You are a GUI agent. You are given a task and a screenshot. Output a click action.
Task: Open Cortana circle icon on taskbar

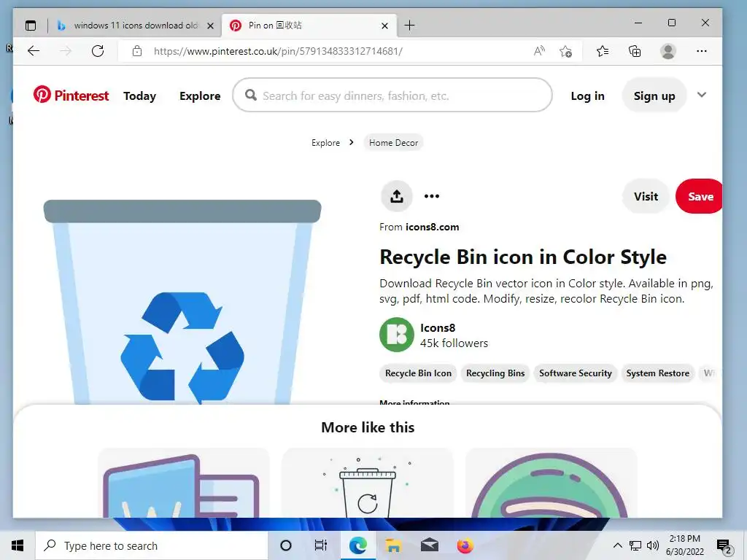coord(286,545)
